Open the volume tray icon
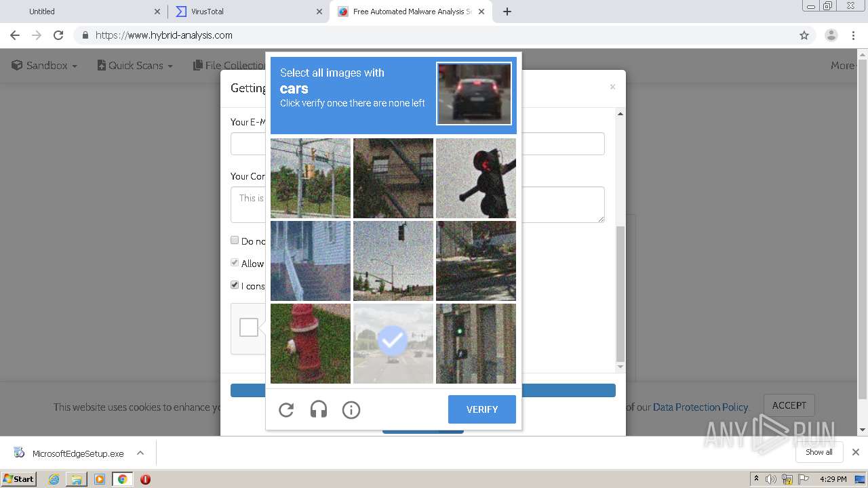 pos(771,479)
